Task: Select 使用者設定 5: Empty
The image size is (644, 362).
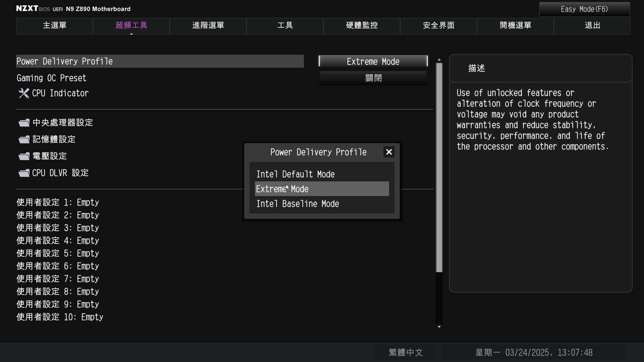Action: [58, 253]
